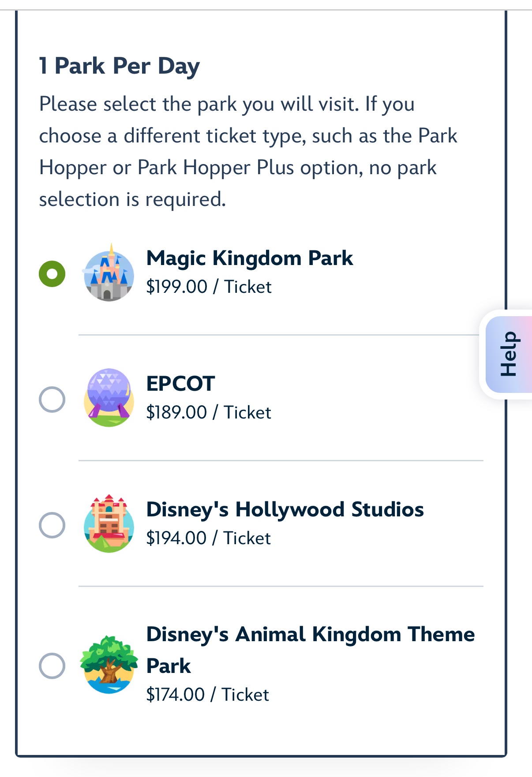
Task: Click the $194.00 / Ticket price
Action: tap(208, 538)
